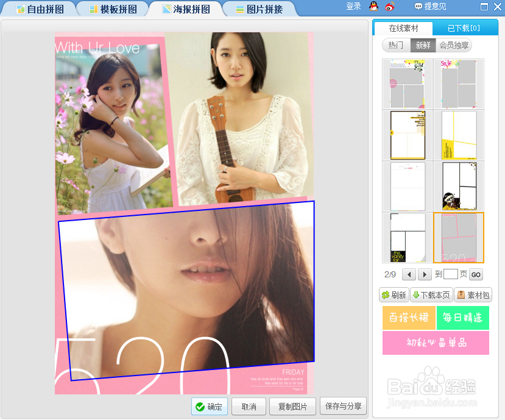Select the 海报拼图 tab
Viewport: 505px width, 420px height.
186,9
